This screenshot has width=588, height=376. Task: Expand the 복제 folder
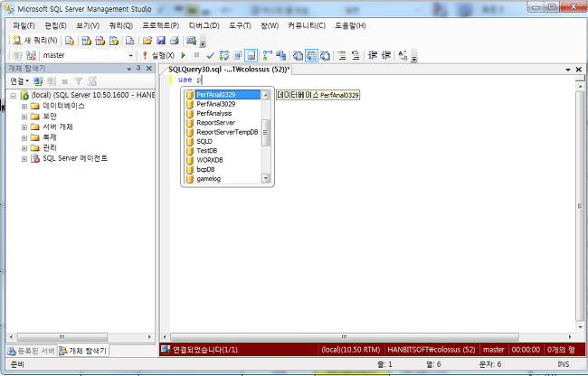24,137
